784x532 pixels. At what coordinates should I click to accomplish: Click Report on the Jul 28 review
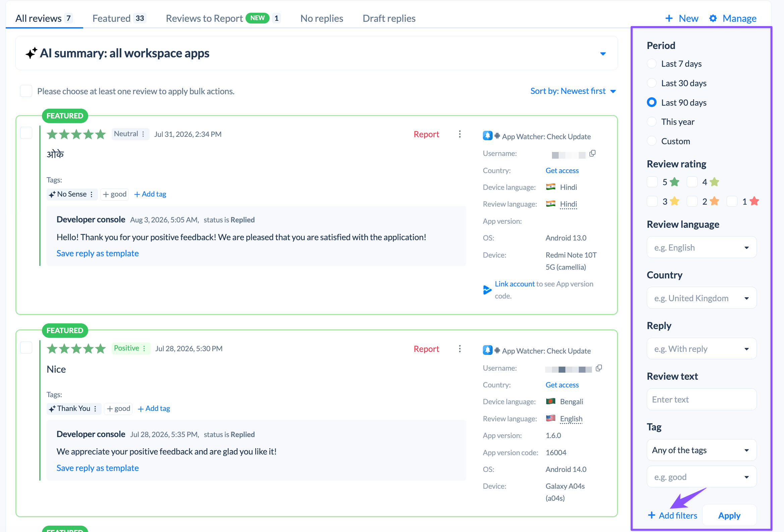pyautogui.click(x=426, y=349)
